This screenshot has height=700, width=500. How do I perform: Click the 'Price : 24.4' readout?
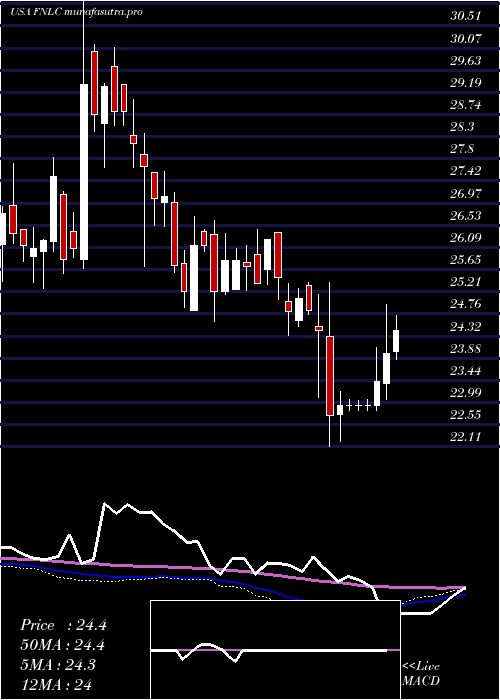click(x=63, y=625)
